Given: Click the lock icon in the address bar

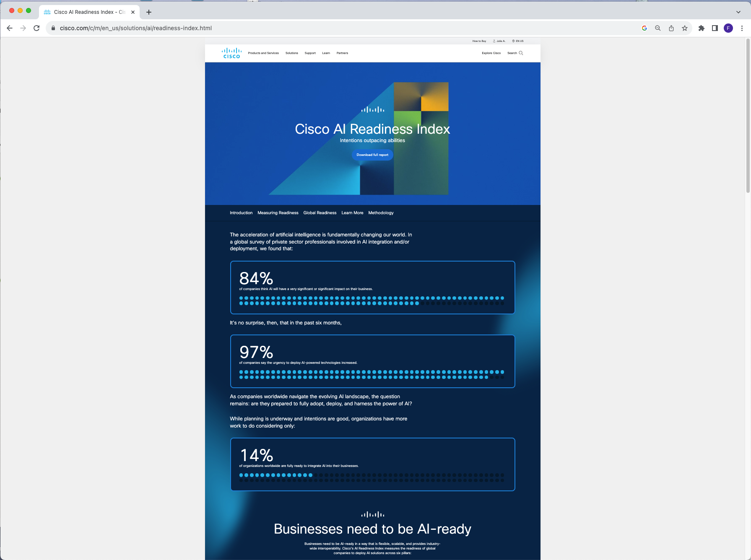Looking at the screenshot, I should 53,28.
